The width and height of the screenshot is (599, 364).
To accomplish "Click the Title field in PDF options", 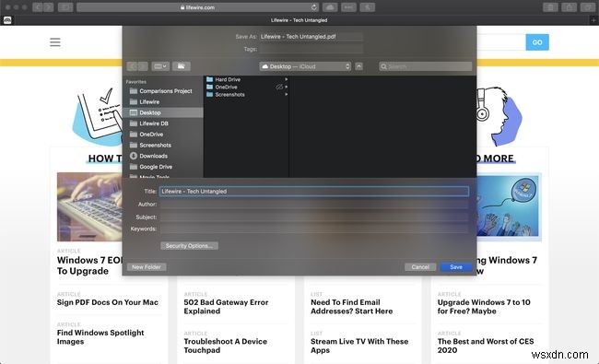I will [x=314, y=192].
